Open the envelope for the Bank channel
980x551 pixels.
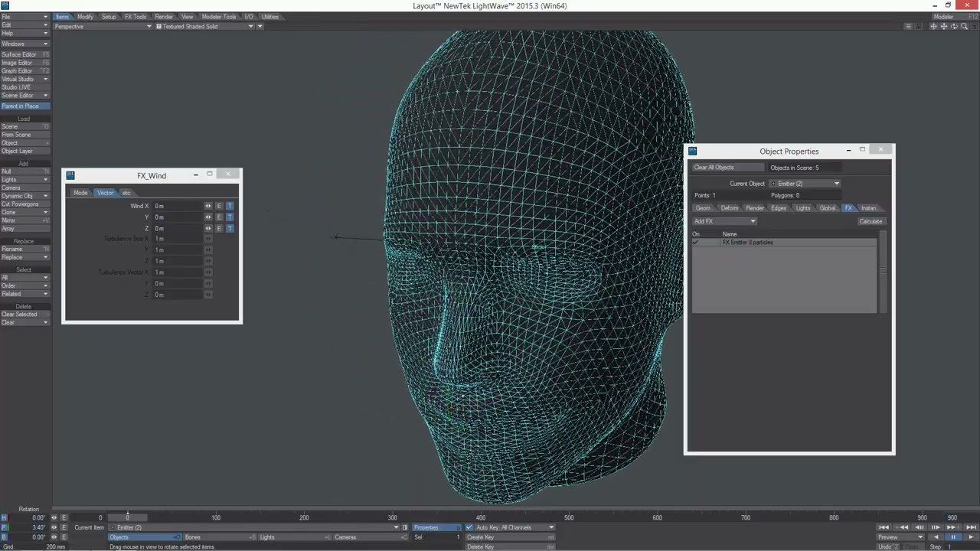(64, 537)
